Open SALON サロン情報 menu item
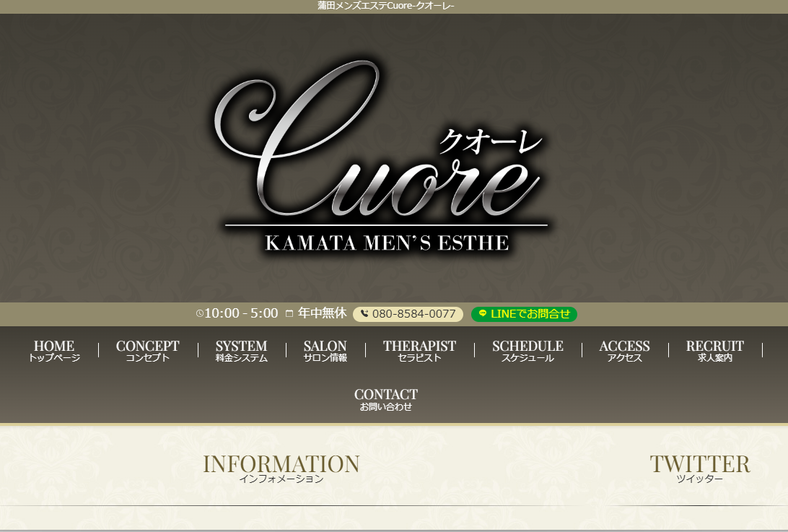Image resolution: width=788 pixels, height=532 pixels. [x=325, y=351]
